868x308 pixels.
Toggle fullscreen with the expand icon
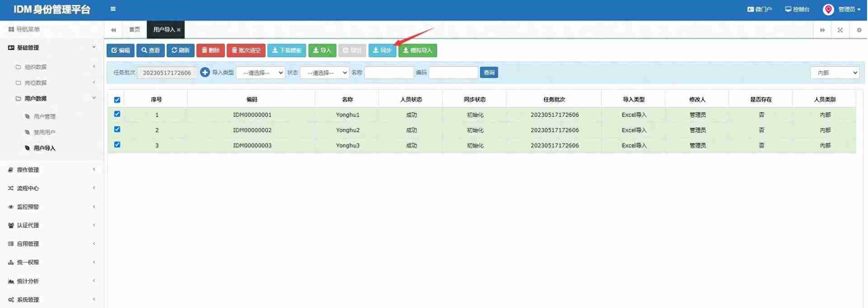840,30
